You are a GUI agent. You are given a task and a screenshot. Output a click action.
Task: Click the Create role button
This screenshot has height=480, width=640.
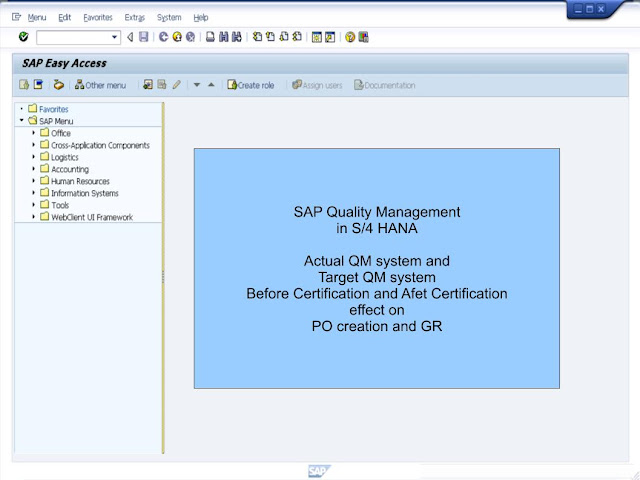pos(251,85)
